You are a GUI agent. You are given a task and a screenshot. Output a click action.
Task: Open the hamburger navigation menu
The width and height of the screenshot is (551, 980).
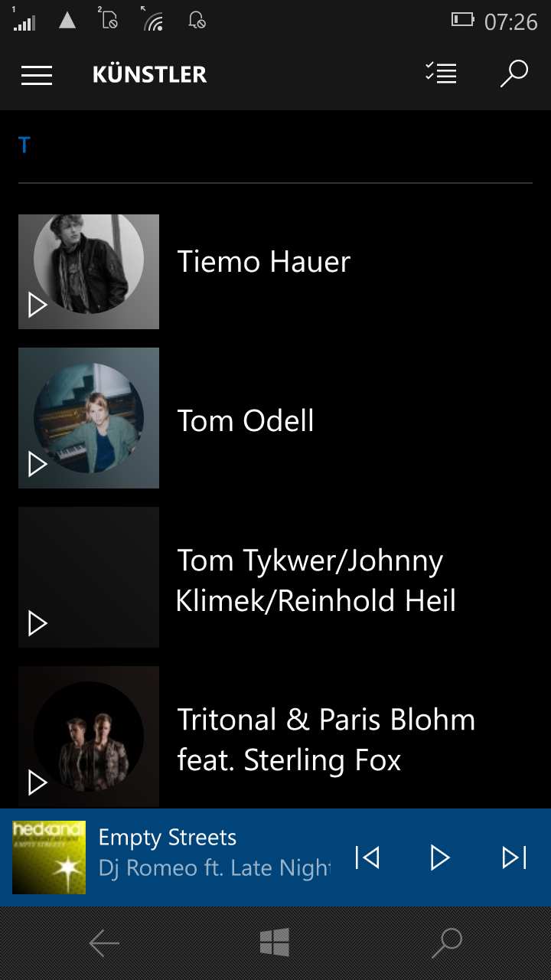click(37, 75)
